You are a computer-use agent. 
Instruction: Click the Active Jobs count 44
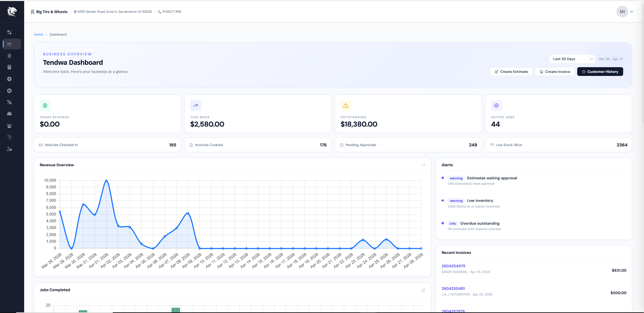tap(495, 124)
